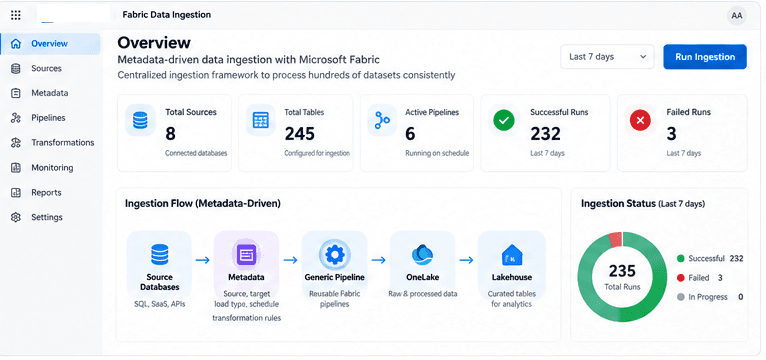Image resolution: width=766 pixels, height=360 pixels.
Task: Click the Curated tables for analytics caption
Action: [x=511, y=299]
